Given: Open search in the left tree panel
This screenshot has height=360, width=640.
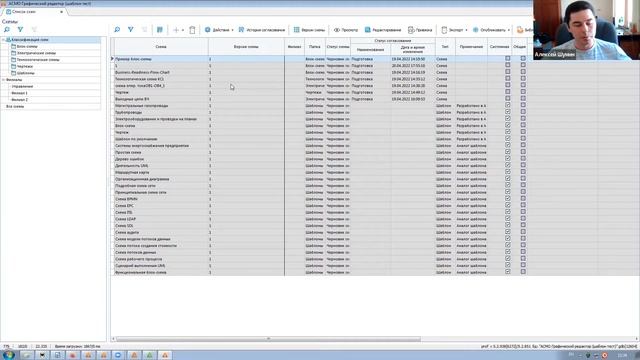Looking at the screenshot, I should pyautogui.click(x=7, y=30).
